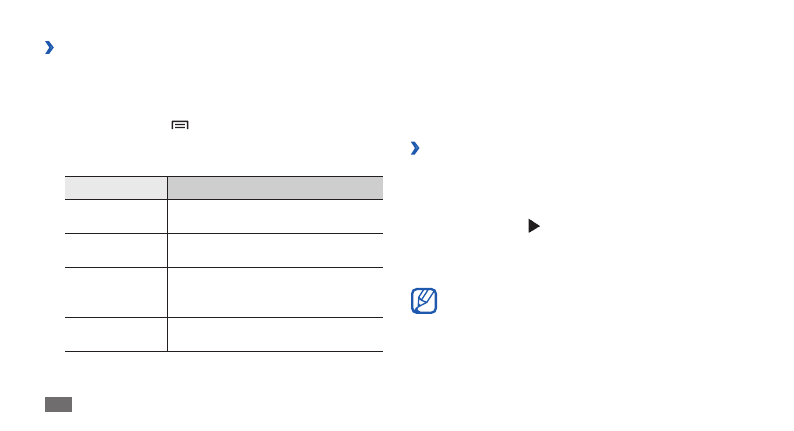Click the black play triangle icon
Viewport: 794px width, 431px height.
click(534, 226)
